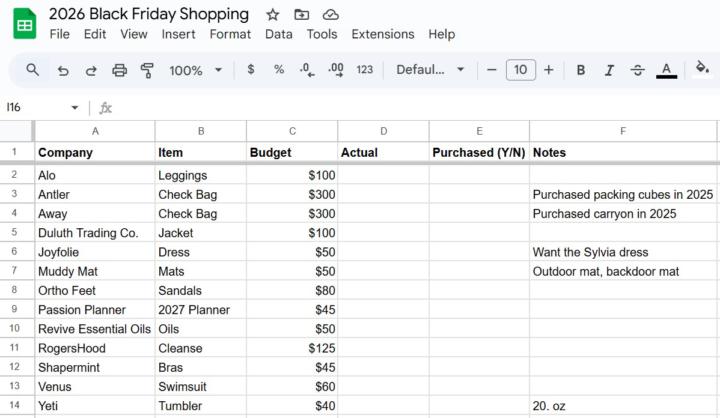The image size is (720, 418).
Task: Select column B header
Action: pyautogui.click(x=201, y=131)
